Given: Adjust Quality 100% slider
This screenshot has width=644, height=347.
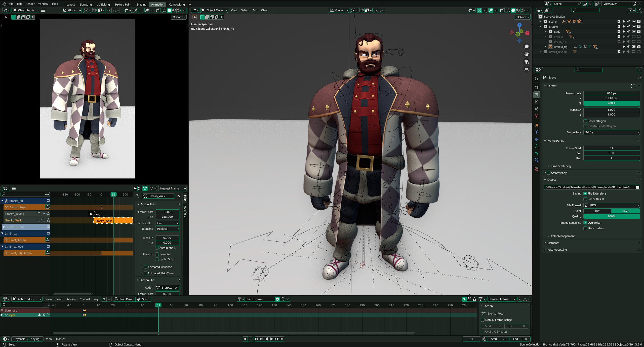Looking at the screenshot, I should coord(612,216).
